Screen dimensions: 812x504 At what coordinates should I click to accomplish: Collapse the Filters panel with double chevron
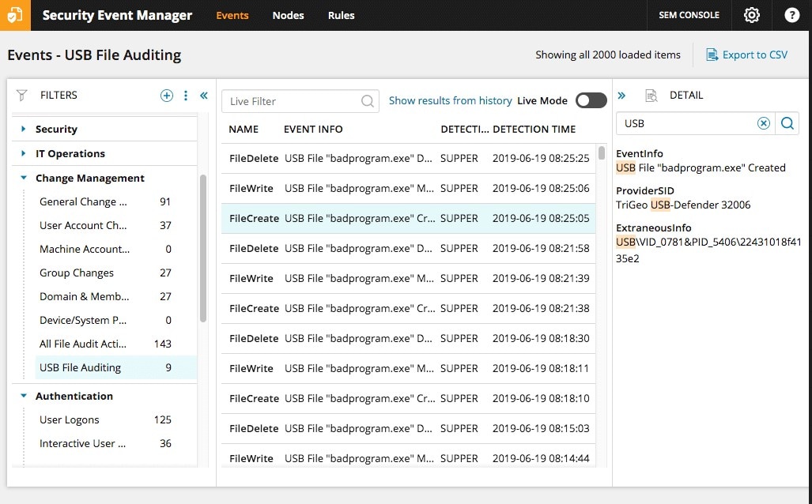tap(204, 96)
